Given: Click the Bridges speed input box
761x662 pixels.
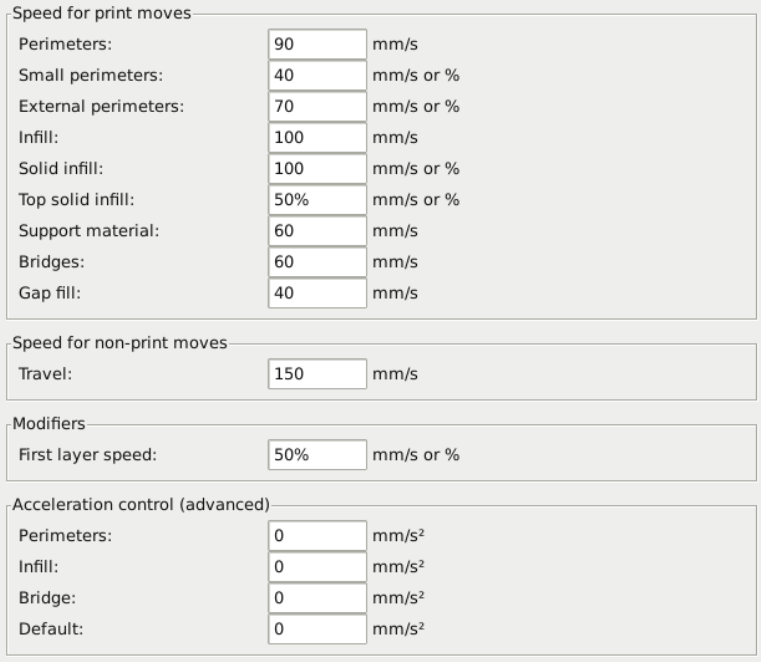Looking at the screenshot, I should 318,262.
